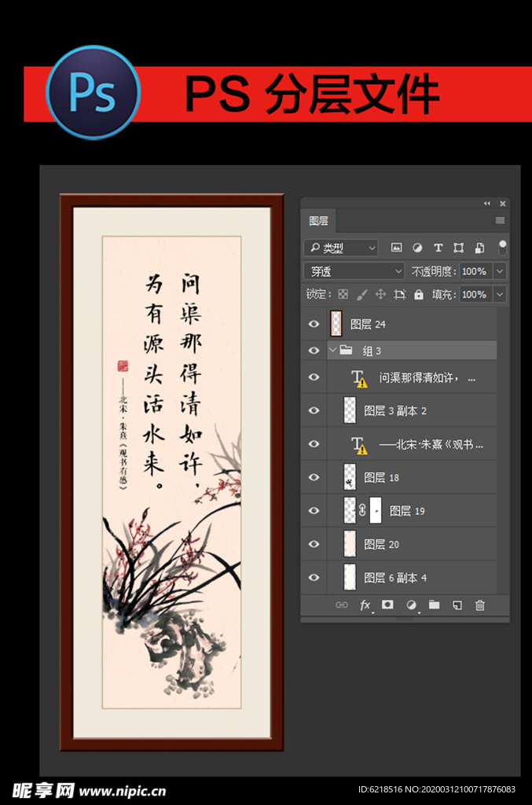
Task: Delete layer with trash icon
Action: 479,605
